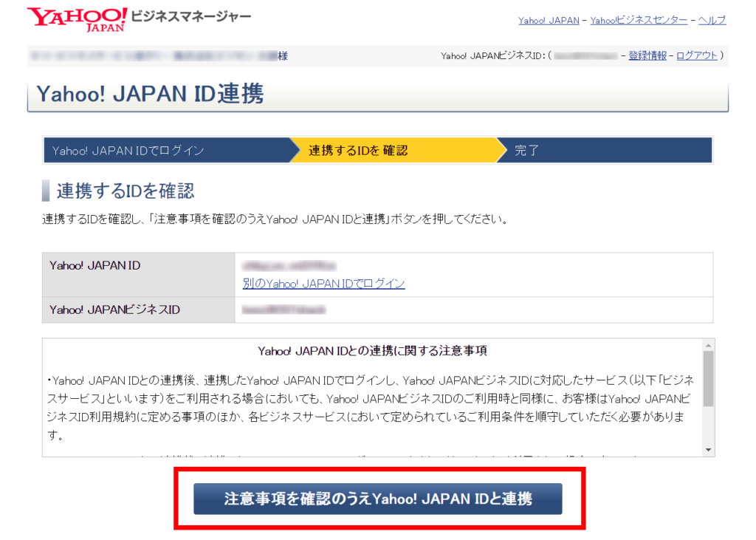This screenshot has width=756, height=540.
Task: Click the Yahoo! JAPAN logo
Action: [78, 19]
